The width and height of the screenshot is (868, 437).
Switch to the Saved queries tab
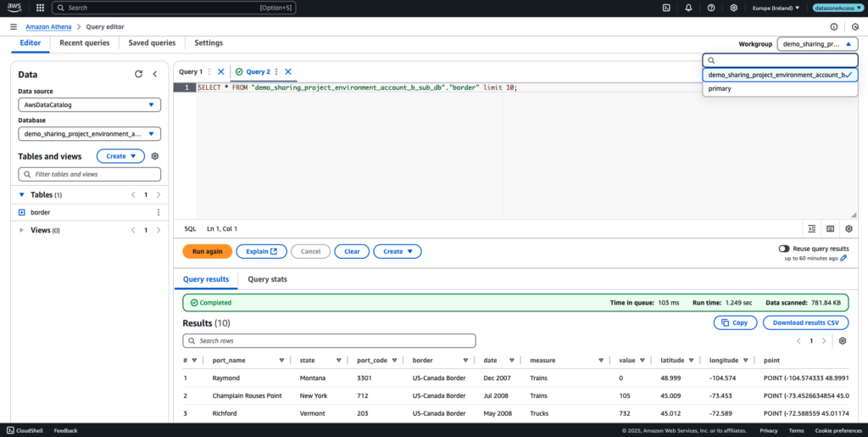(152, 42)
